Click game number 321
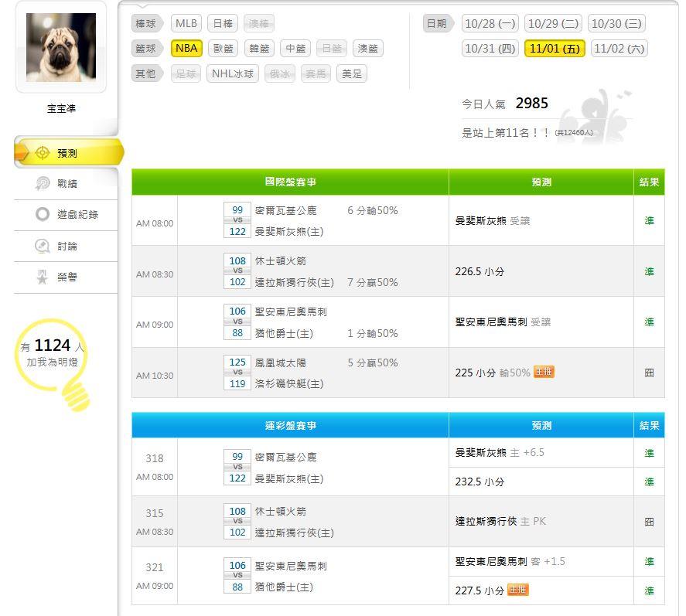 (155, 567)
